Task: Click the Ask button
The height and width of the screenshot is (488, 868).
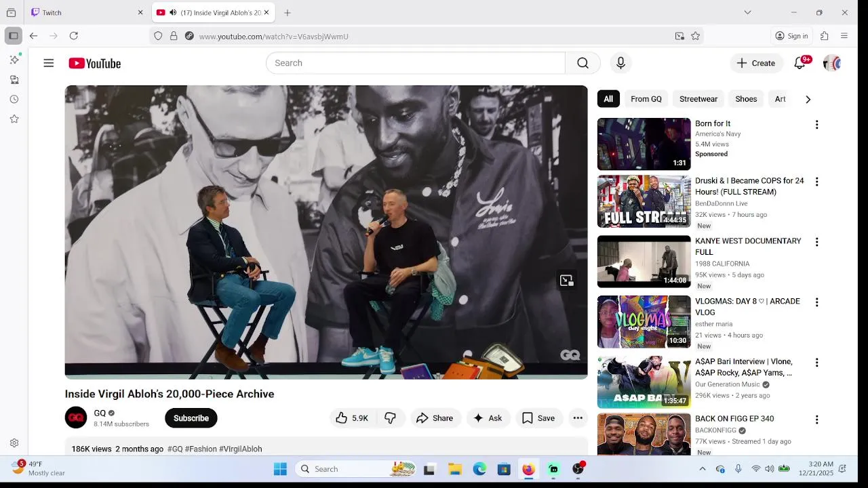Action: (x=488, y=418)
